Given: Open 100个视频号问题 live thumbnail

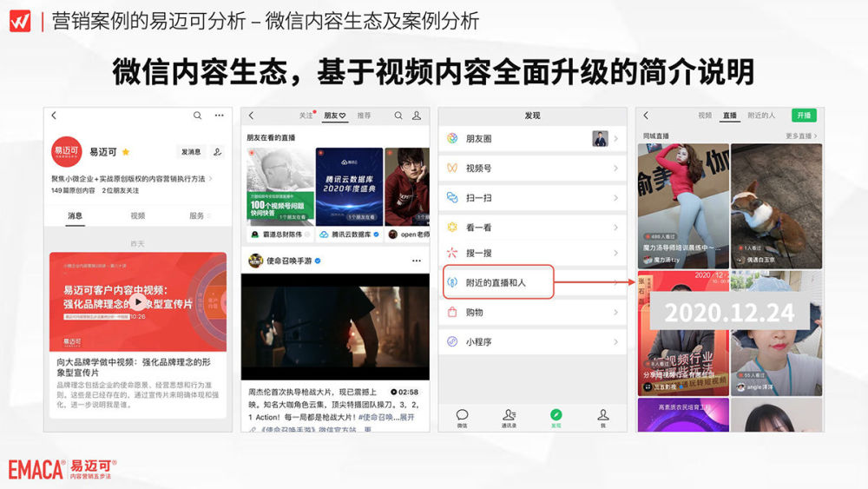Looking at the screenshot, I should [x=280, y=186].
